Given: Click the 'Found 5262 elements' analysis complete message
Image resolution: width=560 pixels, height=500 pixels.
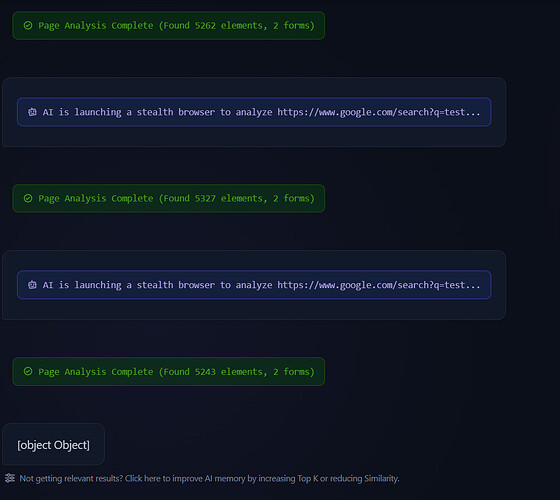Looking at the screenshot, I should click(x=169, y=26).
